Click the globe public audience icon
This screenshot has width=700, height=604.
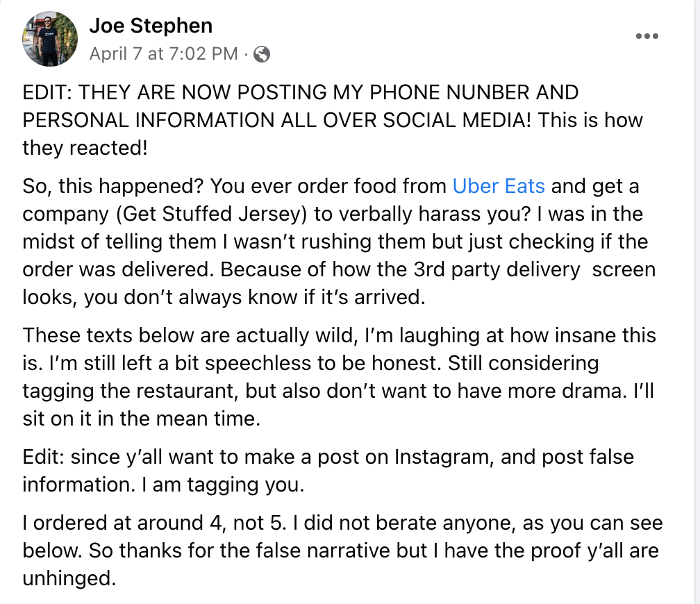262,54
